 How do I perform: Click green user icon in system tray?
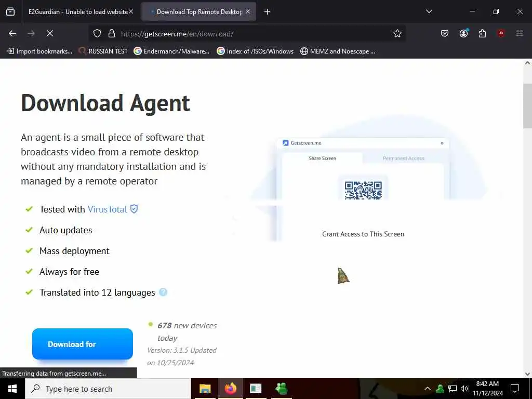[x=440, y=389]
